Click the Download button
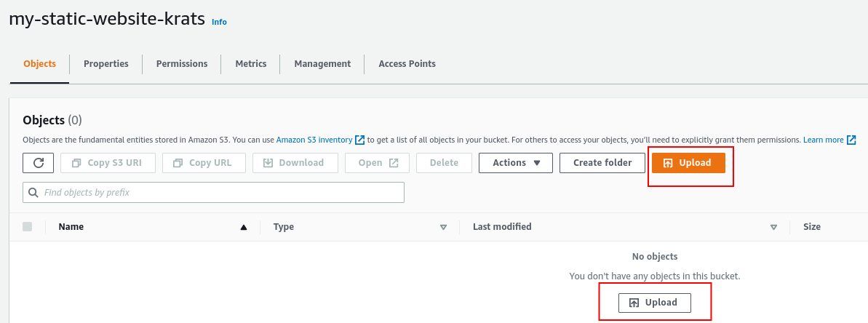This screenshot has height=323, width=868. [294, 162]
